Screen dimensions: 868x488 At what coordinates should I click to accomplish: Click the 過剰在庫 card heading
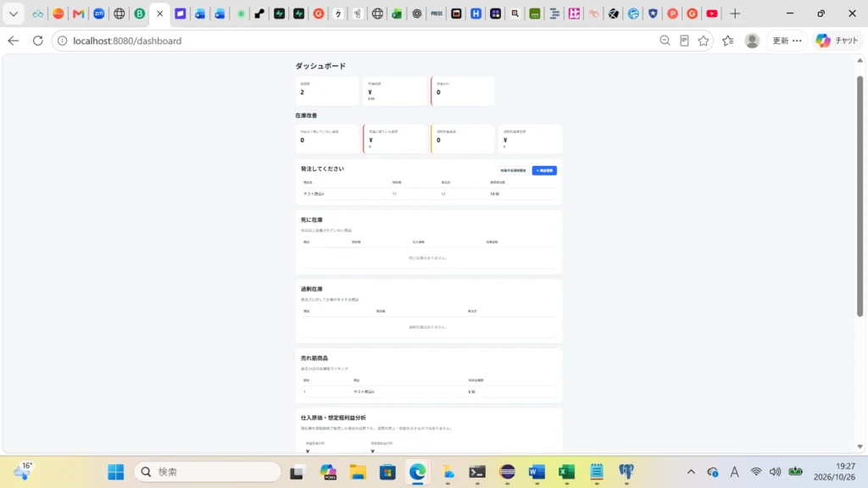click(312, 289)
